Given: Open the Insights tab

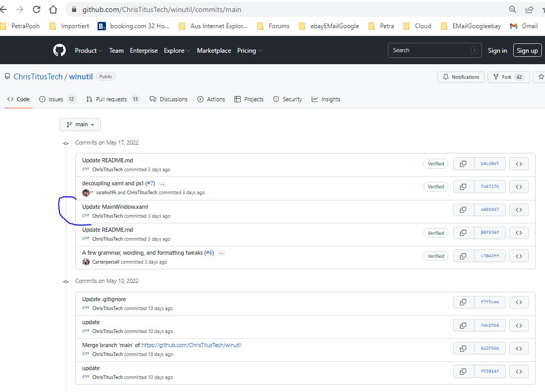Looking at the screenshot, I should click(x=326, y=99).
